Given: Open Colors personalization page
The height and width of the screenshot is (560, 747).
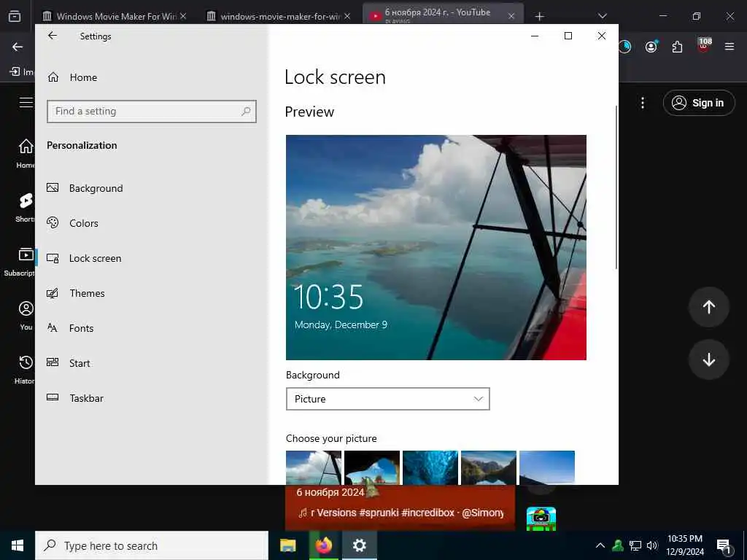Looking at the screenshot, I should [x=72, y=223].
